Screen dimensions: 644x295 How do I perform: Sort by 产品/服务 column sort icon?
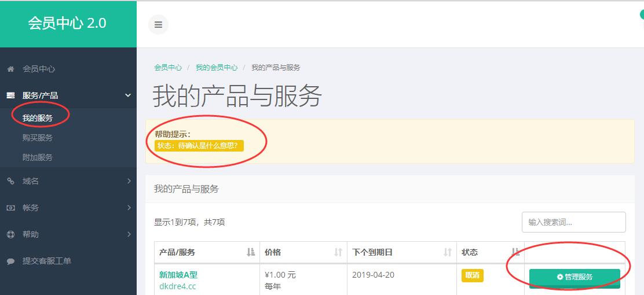(251, 252)
